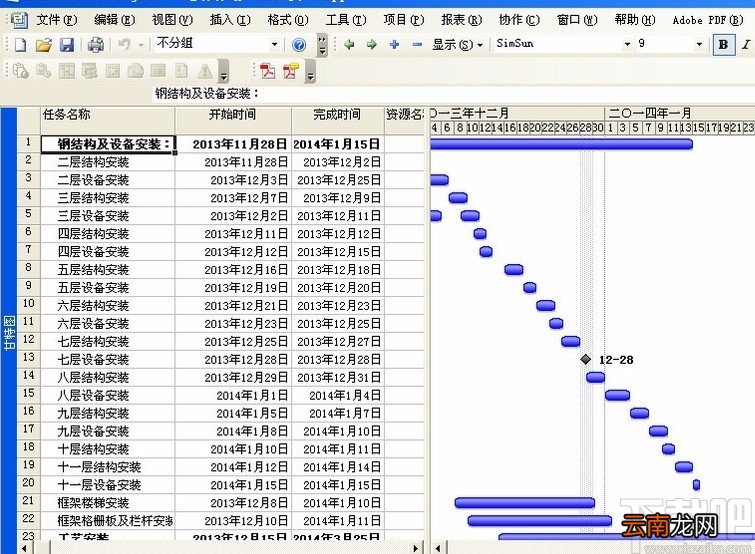Open the 文件(F) menu
755x554 pixels.
(x=57, y=20)
